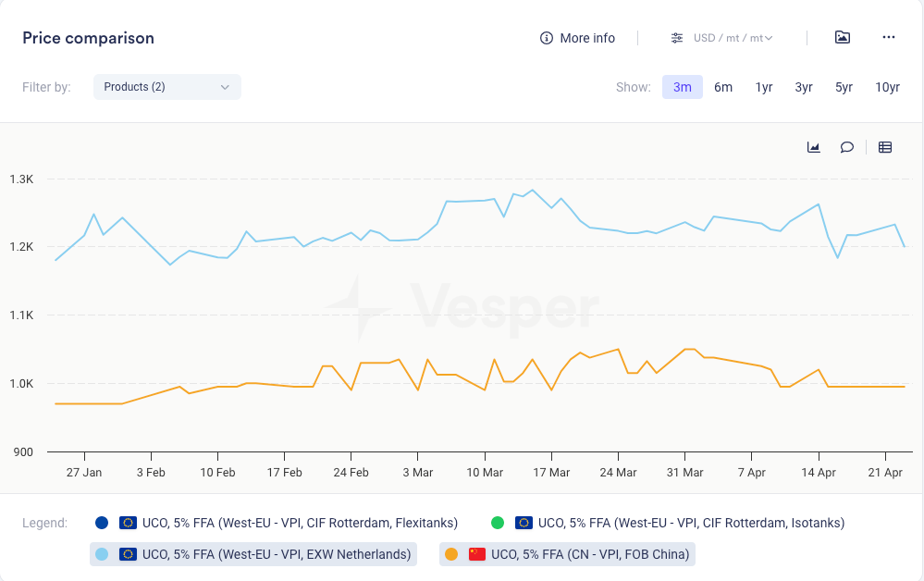Switch to area chart view icon

tap(814, 147)
